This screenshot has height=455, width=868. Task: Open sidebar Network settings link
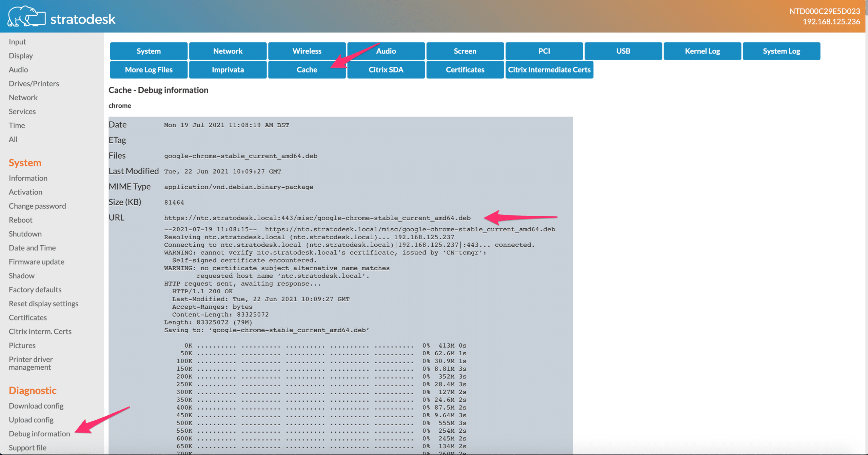click(23, 98)
